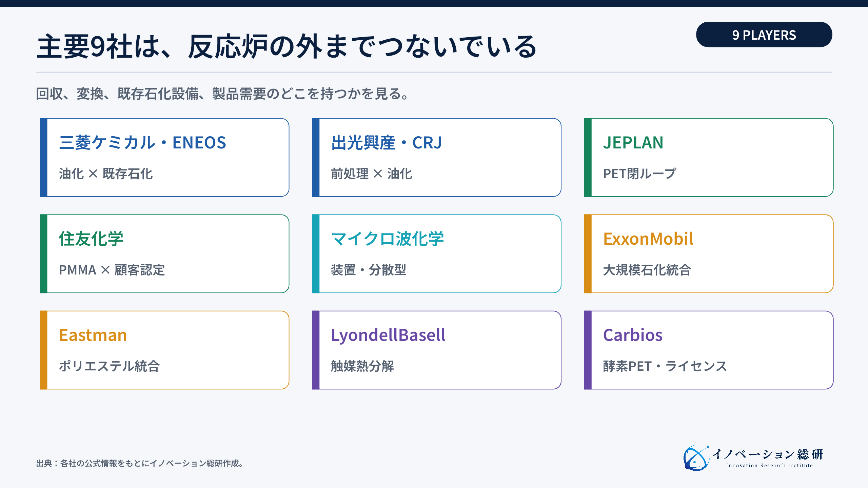Select the PET閉ループ description
This screenshot has width=868, height=488.
[639, 174]
